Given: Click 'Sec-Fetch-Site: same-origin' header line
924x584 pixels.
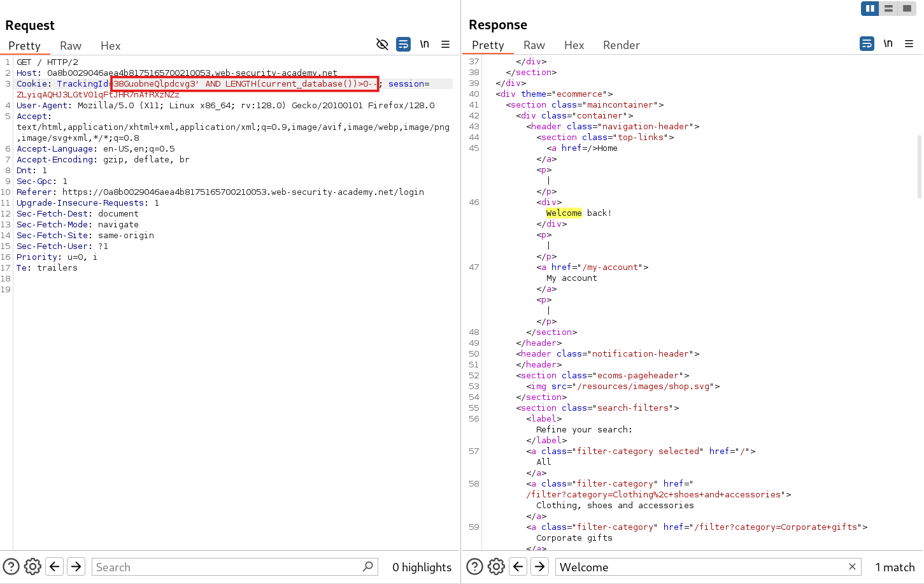Looking at the screenshot, I should point(85,235).
